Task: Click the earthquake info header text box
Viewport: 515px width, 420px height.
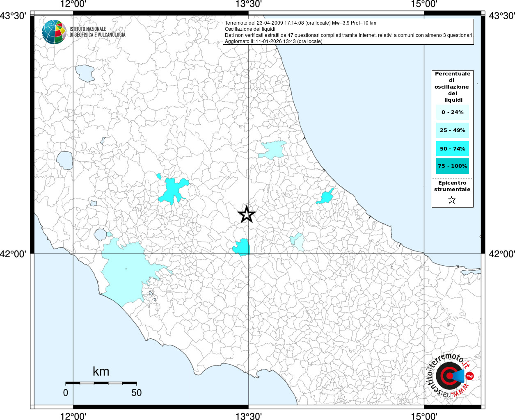Action: [348, 32]
